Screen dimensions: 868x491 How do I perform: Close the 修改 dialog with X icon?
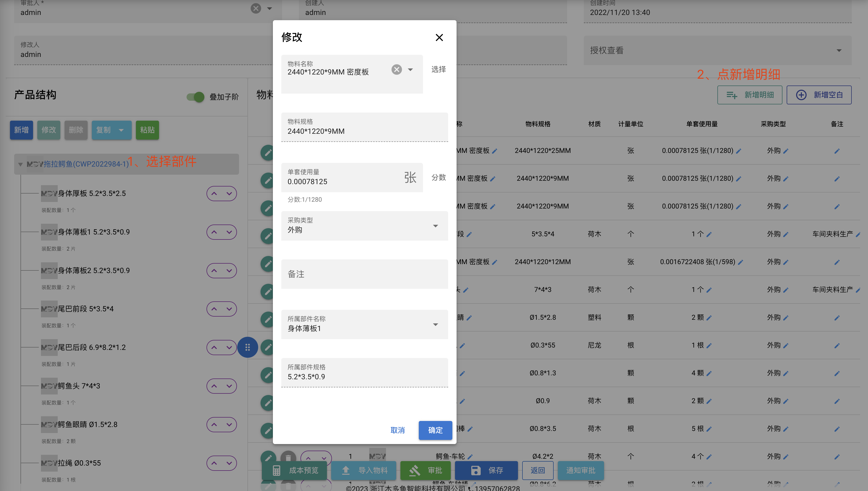[439, 38]
